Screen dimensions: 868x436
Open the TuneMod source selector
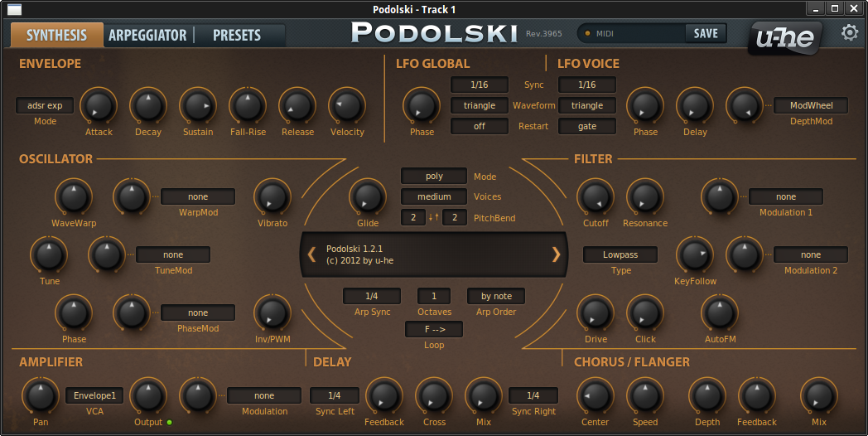click(173, 254)
